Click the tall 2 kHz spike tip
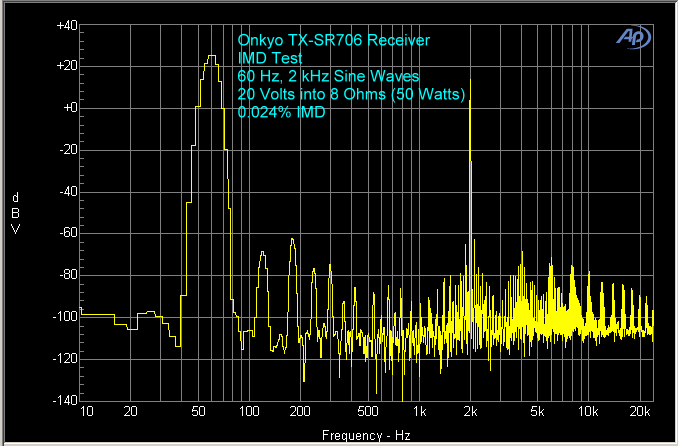Viewport: 678px width, 446px height. point(470,80)
